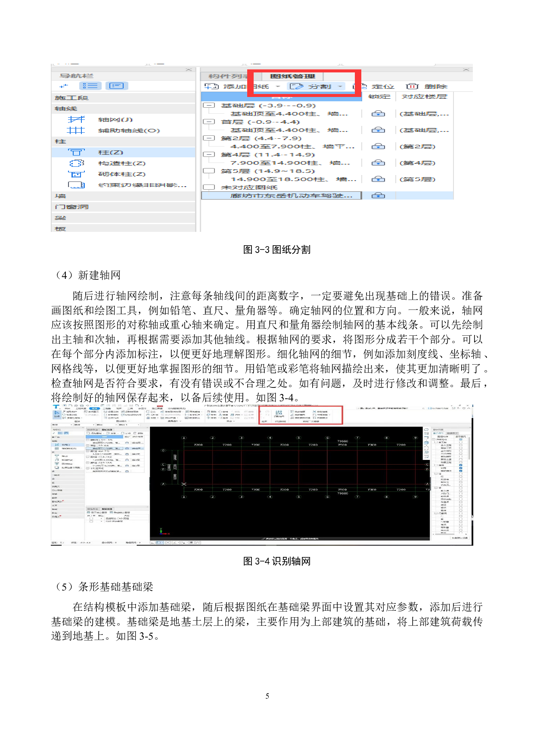Screen dimensions: 534x756
Task: Open the 分割 dropdown arrow
Action: tap(340, 87)
